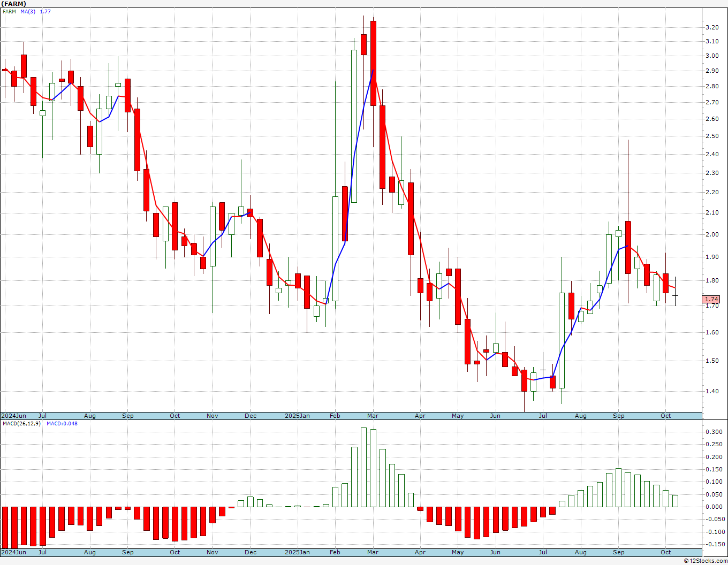This screenshot has height=565, width=728.
Task: Click the 2.90 price axis label
Action: (712, 71)
